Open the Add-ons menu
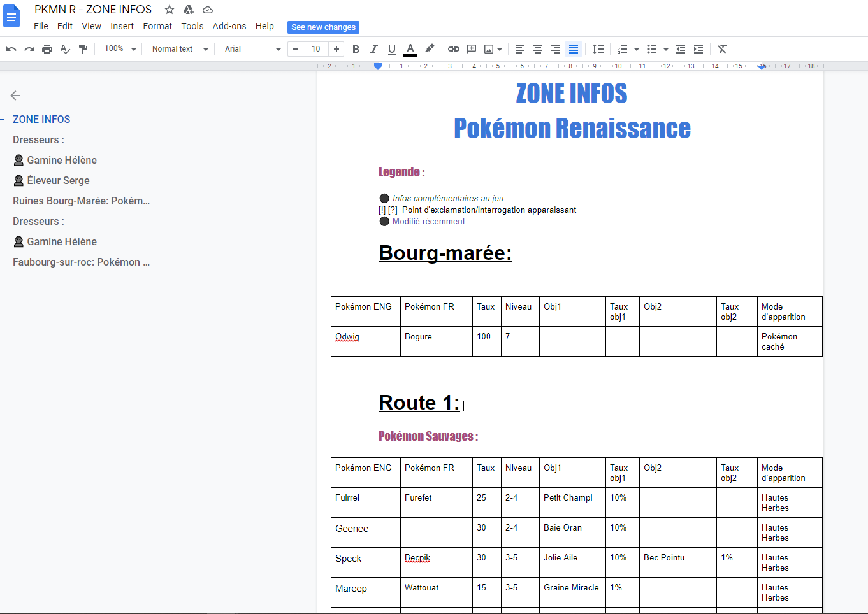 [x=229, y=26]
